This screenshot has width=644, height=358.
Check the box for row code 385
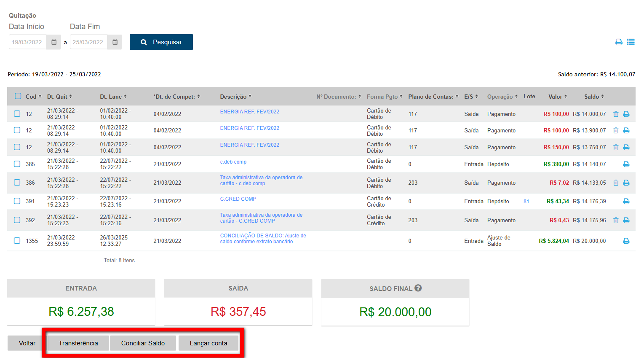[x=17, y=164]
